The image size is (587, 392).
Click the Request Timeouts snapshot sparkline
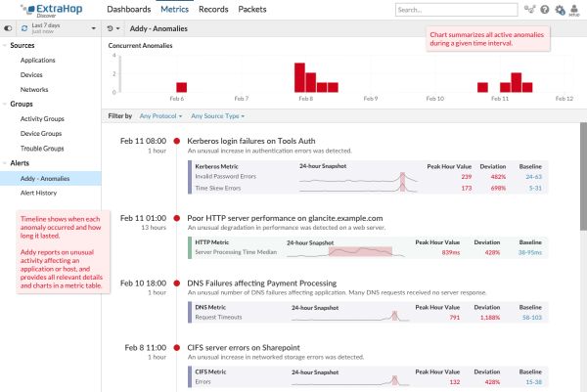click(350, 317)
